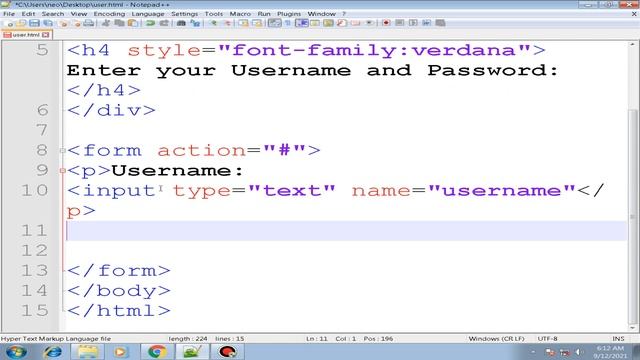
Task: Undo last edit with green arrow icon
Action: 150,23
